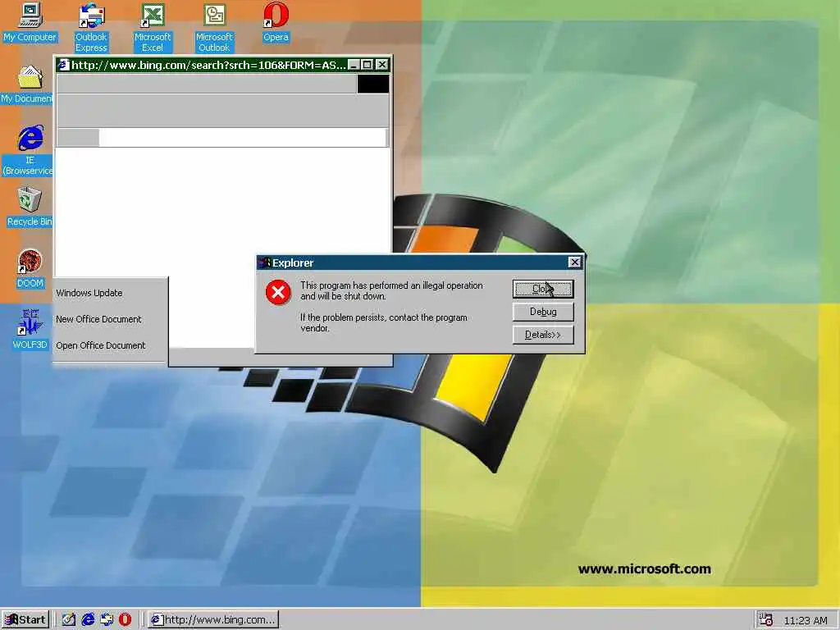Select the Microsoft Excel desktop shortcut
840x630 pixels.
click(x=152, y=27)
